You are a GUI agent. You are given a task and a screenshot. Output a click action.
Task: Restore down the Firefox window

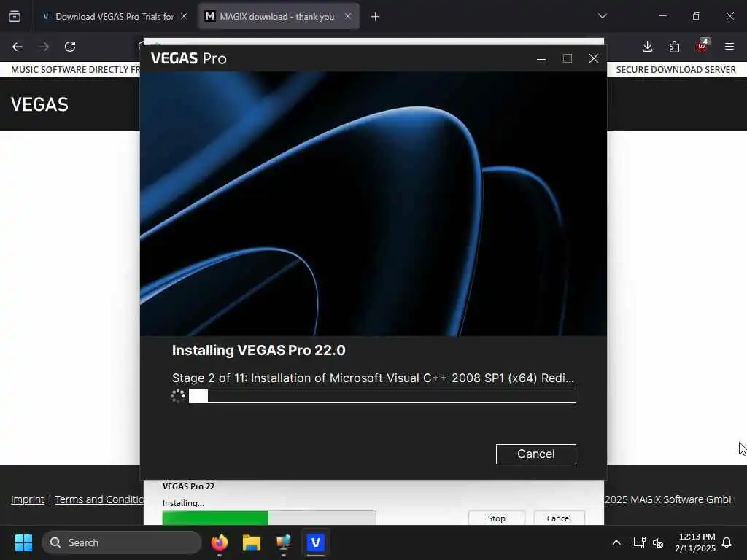coord(696,16)
